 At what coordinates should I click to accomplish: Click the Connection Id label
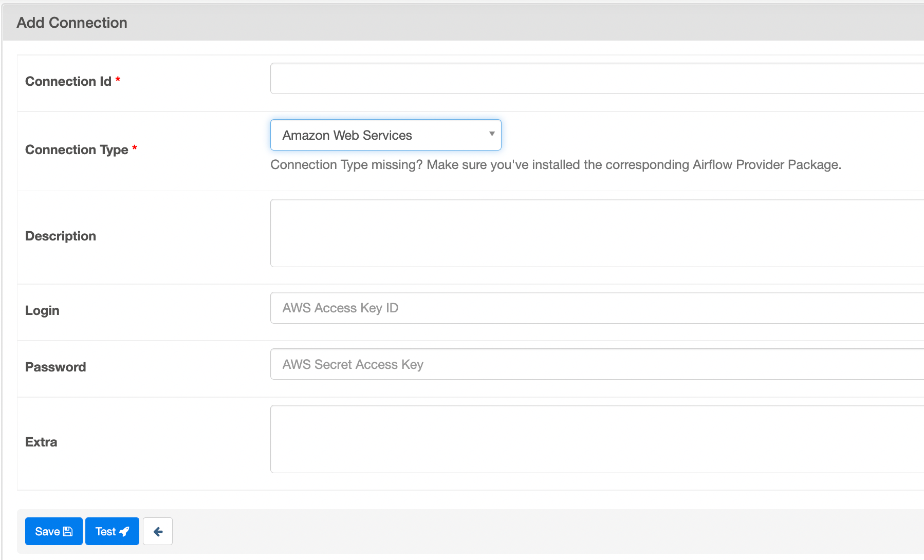[x=68, y=81]
